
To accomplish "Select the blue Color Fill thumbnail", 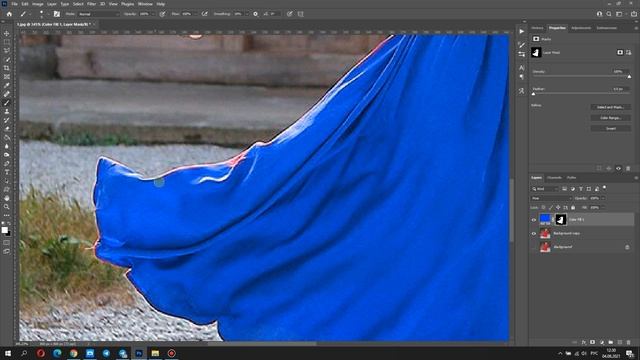I will pos(545,220).
